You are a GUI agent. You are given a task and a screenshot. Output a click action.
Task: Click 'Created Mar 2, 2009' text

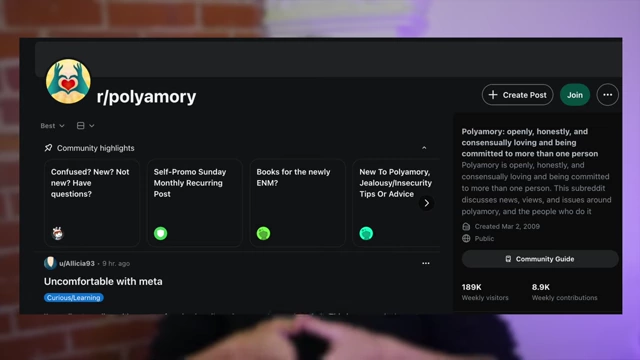(x=507, y=226)
